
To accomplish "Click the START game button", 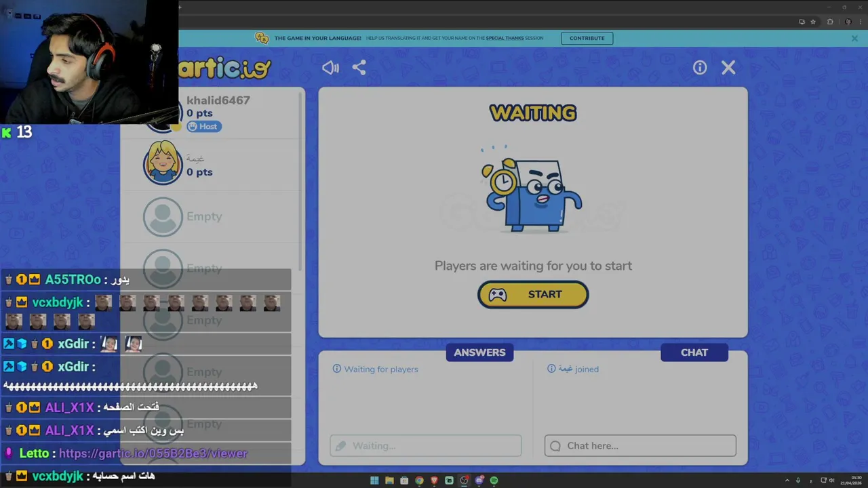I will 533,294.
